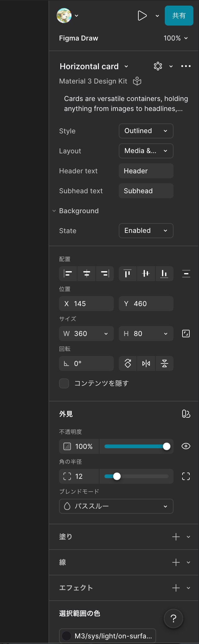Open the three-dots more options menu
The width and height of the screenshot is (199, 644).
(186, 66)
